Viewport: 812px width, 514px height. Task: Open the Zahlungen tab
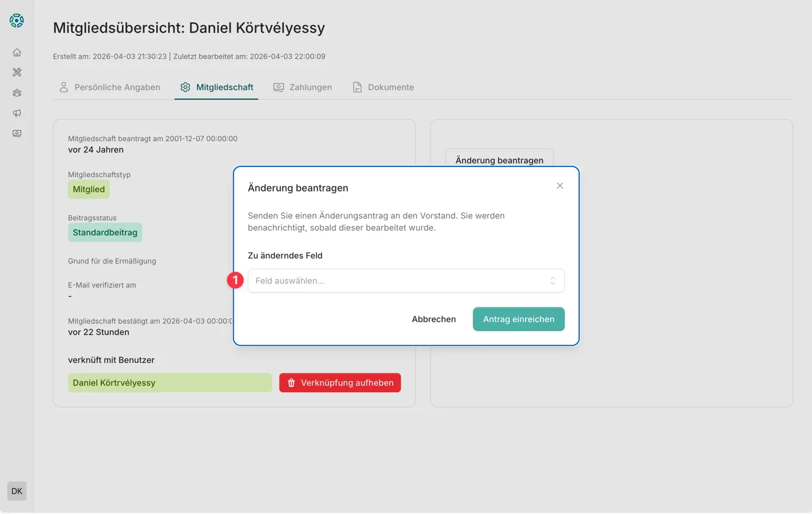click(x=303, y=86)
